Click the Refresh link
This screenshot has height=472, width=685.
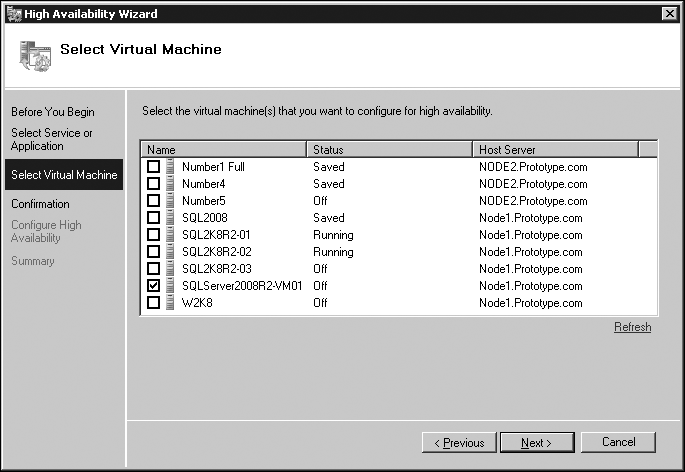point(633,327)
